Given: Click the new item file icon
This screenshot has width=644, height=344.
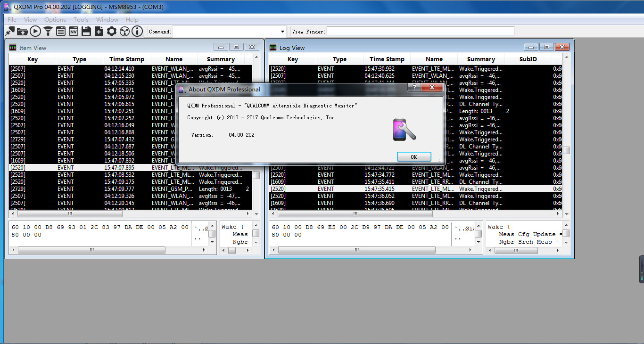Looking at the screenshot, I should point(99,31).
